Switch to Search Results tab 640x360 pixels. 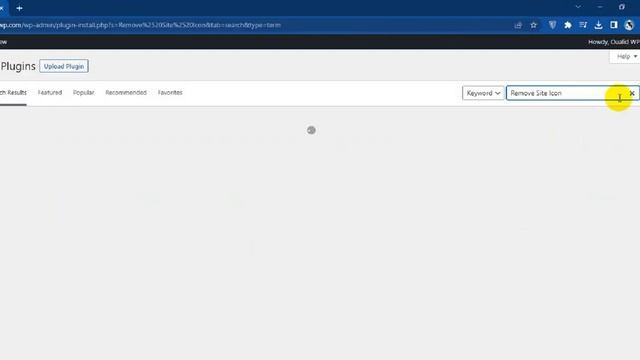pyautogui.click(x=13, y=93)
